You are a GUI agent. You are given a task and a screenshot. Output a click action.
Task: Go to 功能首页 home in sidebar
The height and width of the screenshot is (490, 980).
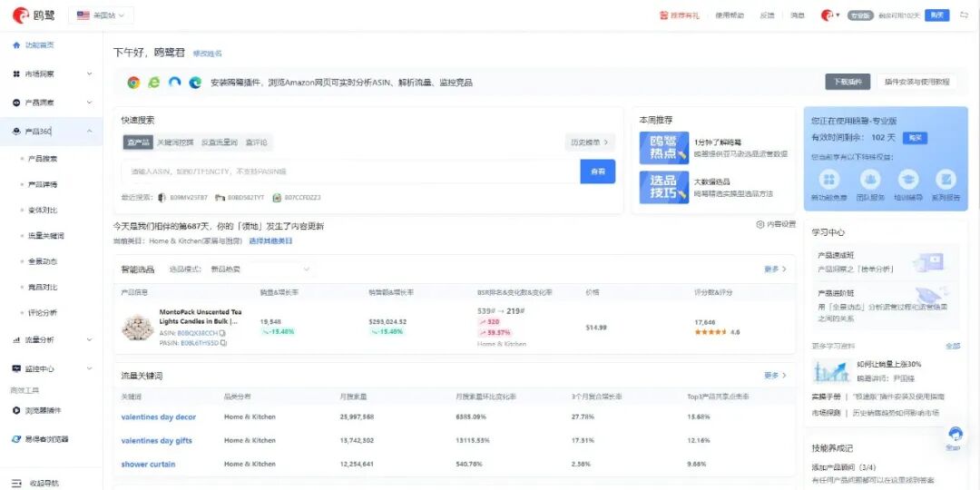(34, 45)
